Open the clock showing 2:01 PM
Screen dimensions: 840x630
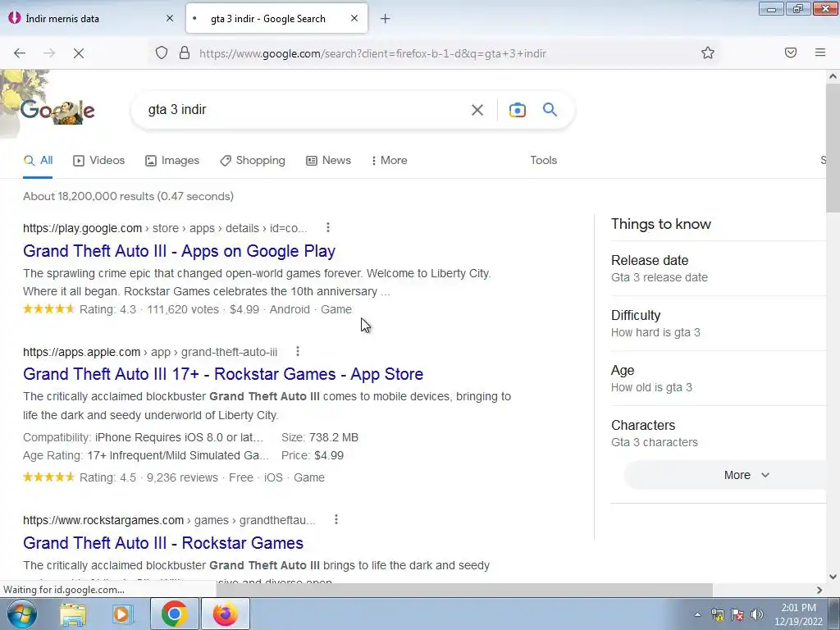[x=798, y=614]
